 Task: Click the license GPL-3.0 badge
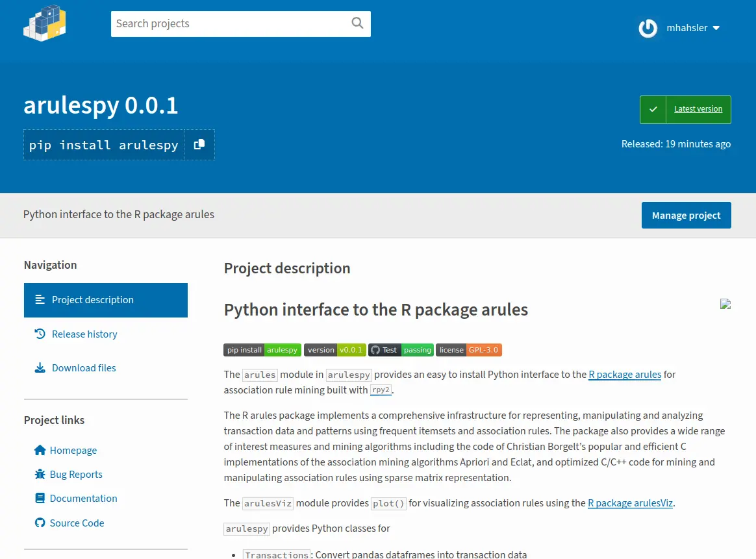tap(469, 350)
